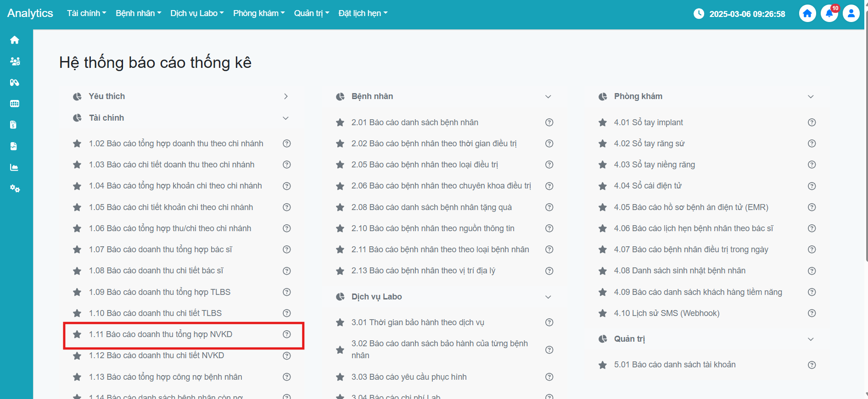Open 5.01 Báo cáo danh sách tài khoản
This screenshot has height=399, width=868.
674,365
